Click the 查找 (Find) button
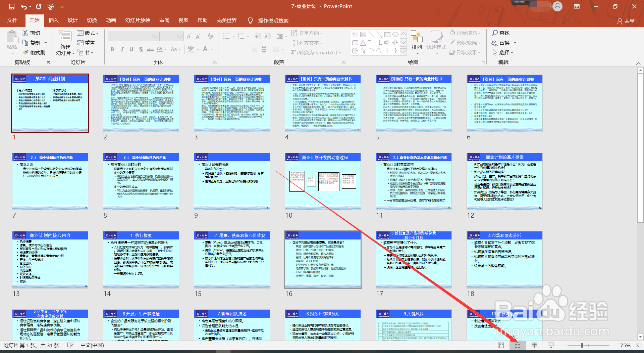Viewport: 644px width, 353px height. (x=501, y=33)
